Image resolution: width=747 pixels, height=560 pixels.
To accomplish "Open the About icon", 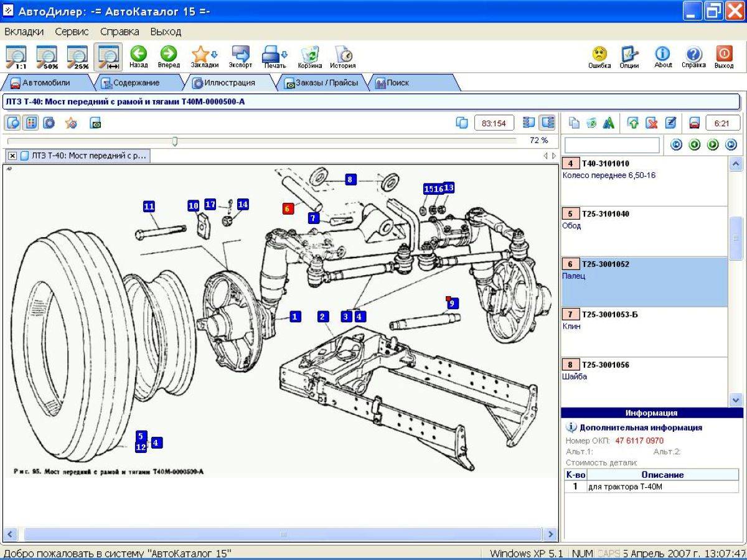I will click(x=663, y=56).
